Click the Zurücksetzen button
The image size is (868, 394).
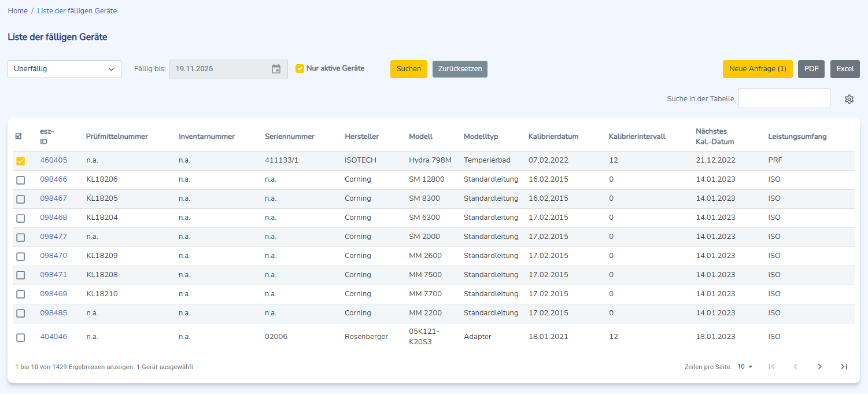pyautogui.click(x=460, y=69)
